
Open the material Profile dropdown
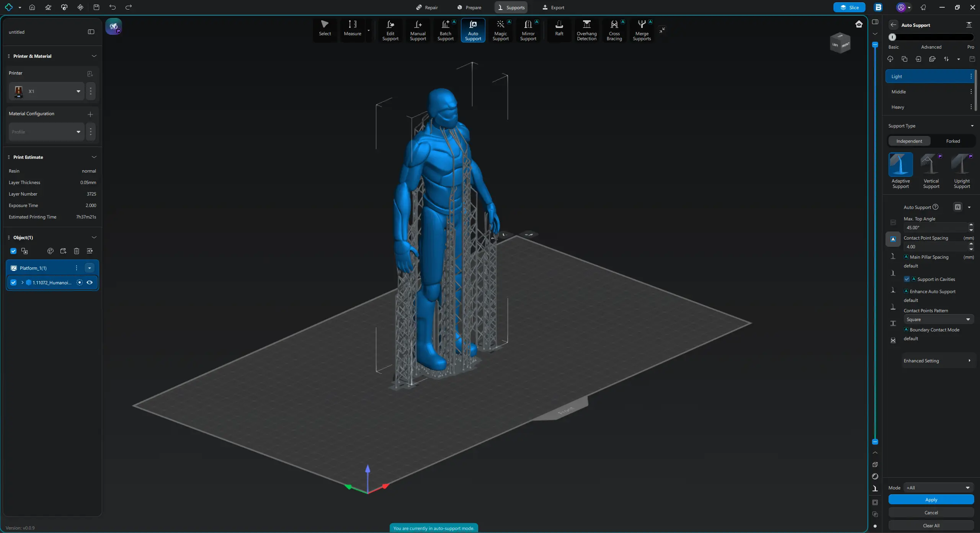click(x=46, y=132)
